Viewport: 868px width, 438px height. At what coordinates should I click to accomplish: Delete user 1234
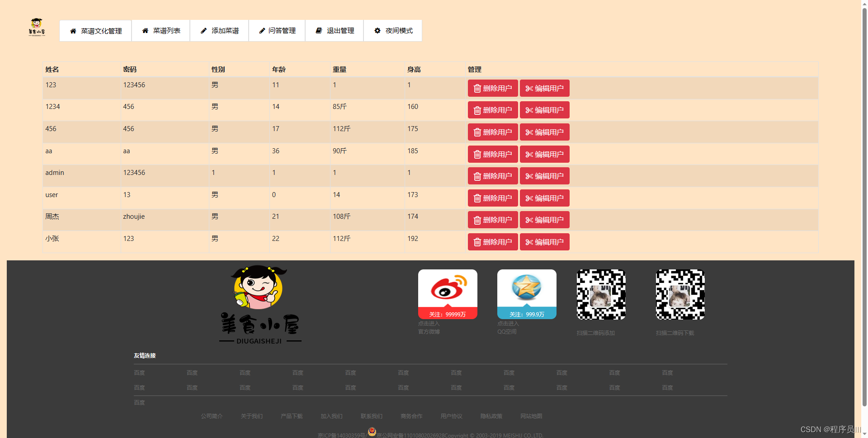point(493,110)
